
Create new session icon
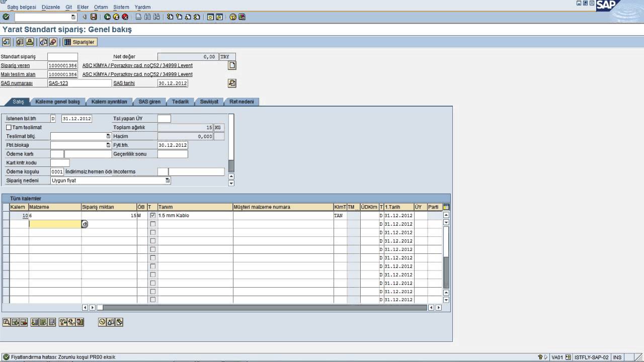(210, 17)
